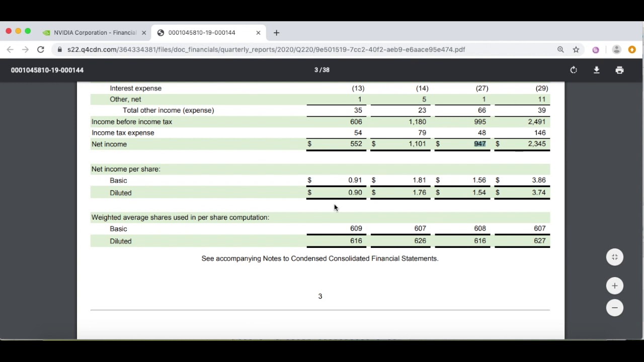Click the PDF title 0001045810-19-000144

[x=47, y=70]
